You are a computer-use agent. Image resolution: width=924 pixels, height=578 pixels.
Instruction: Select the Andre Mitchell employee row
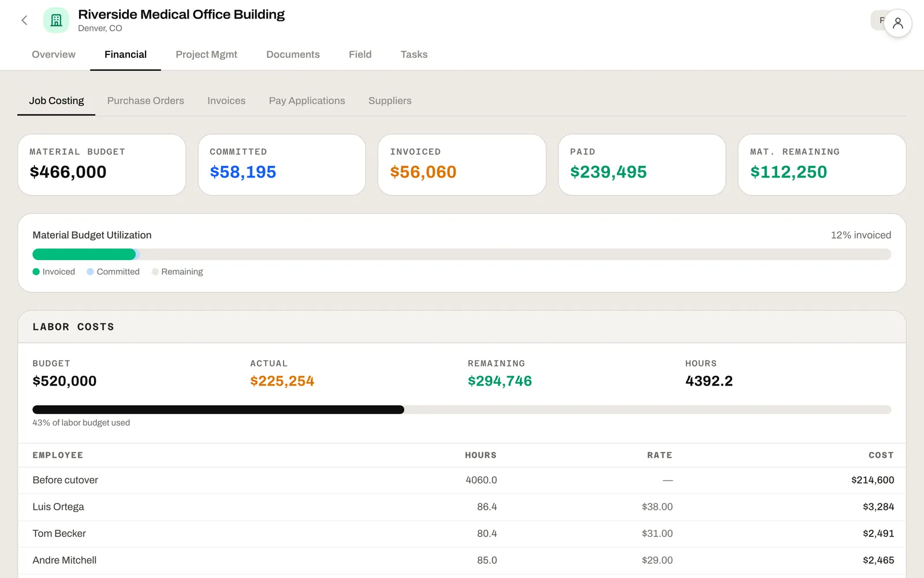(462, 560)
